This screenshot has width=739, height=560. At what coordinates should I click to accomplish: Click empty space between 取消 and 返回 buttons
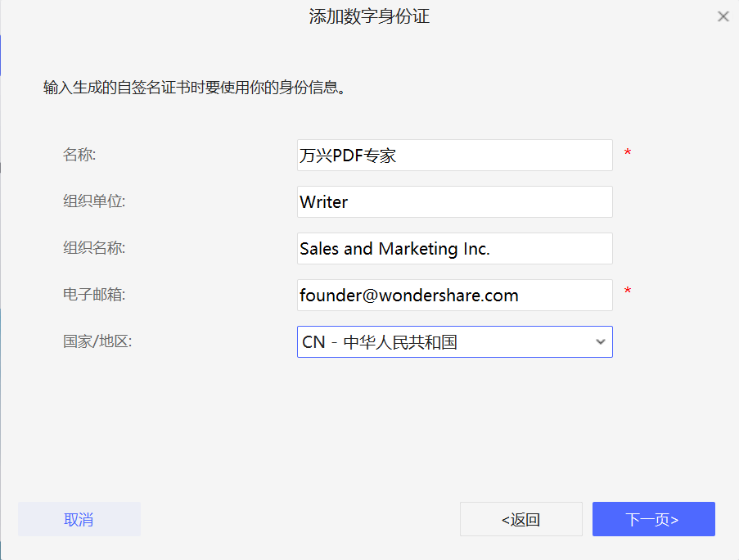[x=300, y=519]
